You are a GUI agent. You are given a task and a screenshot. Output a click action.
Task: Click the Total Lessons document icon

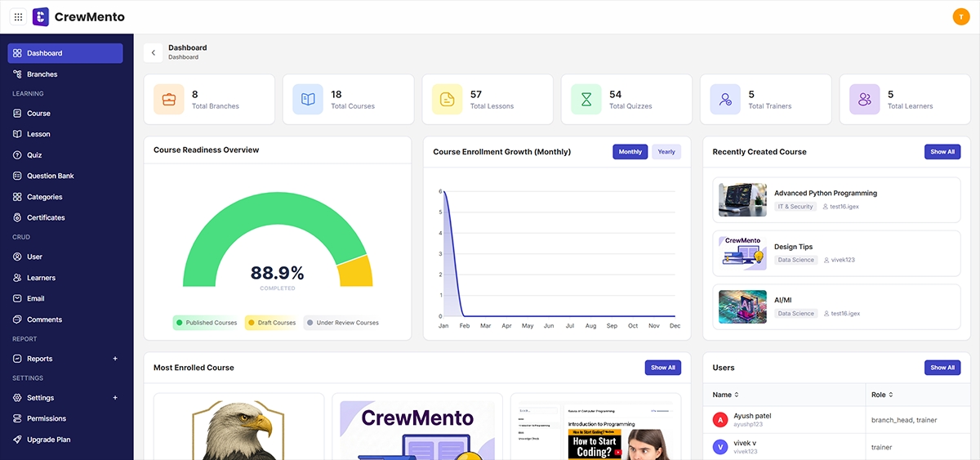[448, 100]
